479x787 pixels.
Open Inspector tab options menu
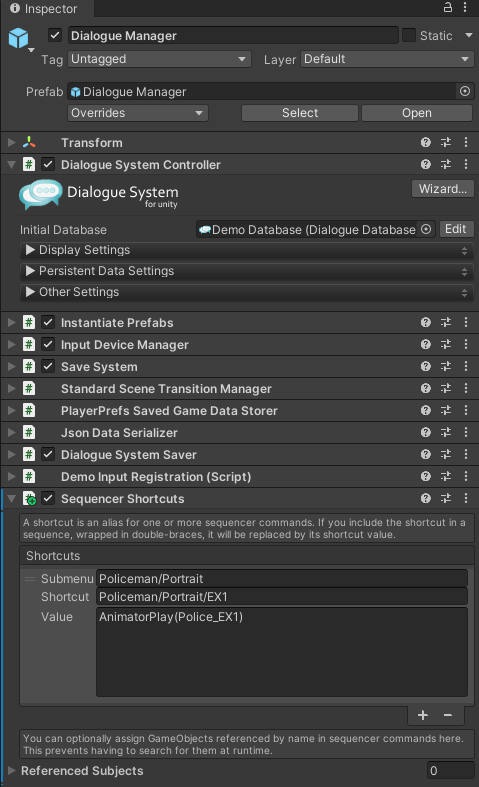point(465,8)
